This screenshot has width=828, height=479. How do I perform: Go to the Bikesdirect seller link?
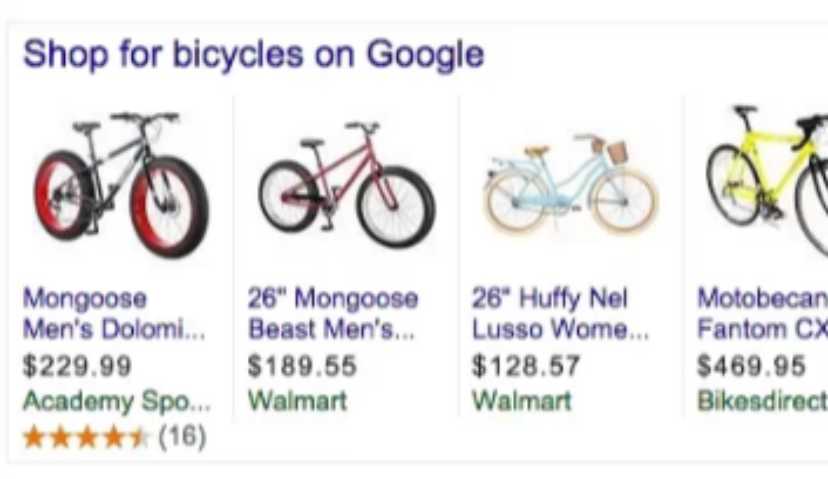pos(762,402)
